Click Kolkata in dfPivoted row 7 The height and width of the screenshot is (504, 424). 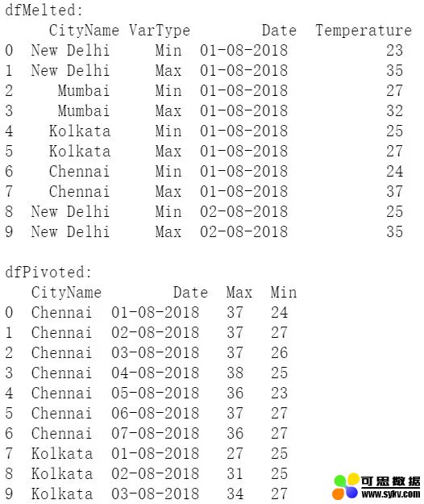(x=62, y=453)
